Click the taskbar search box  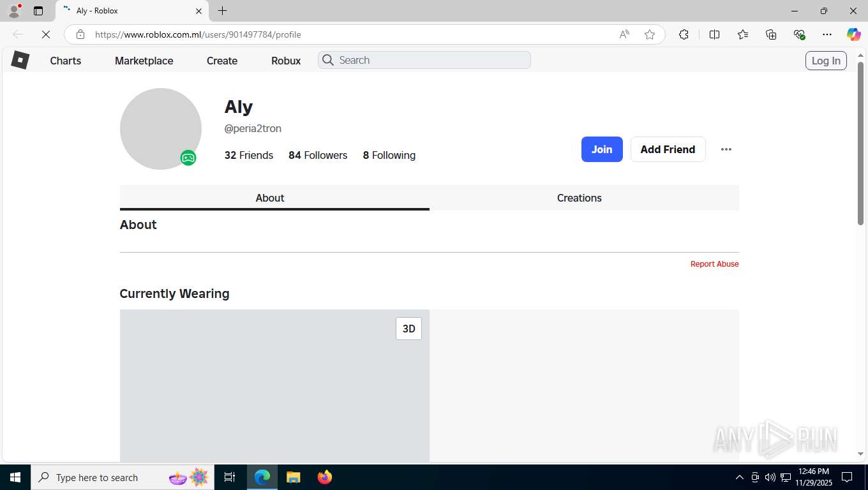click(x=122, y=477)
